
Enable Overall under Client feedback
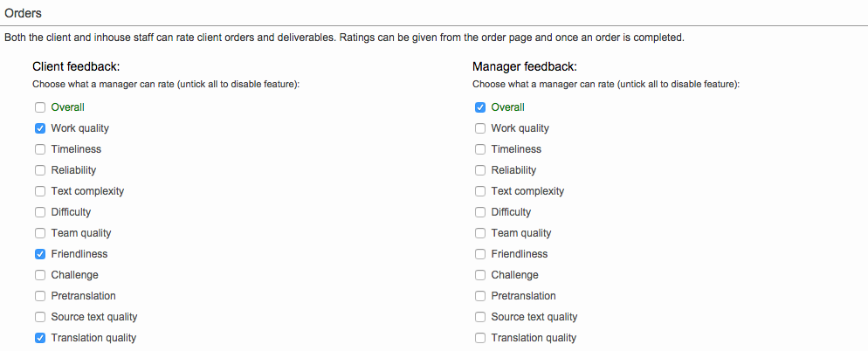point(40,107)
